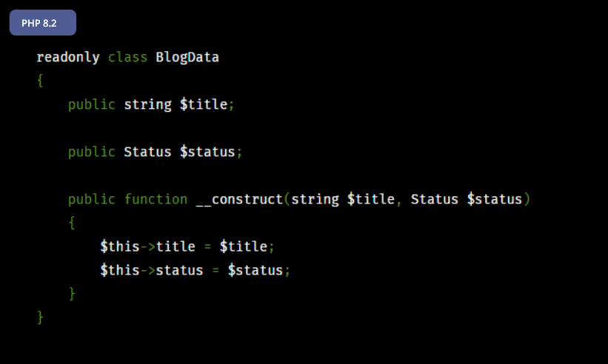Click the Status type in constructor parameters
Image resolution: width=608 pixels, height=364 pixels.
[x=434, y=200]
